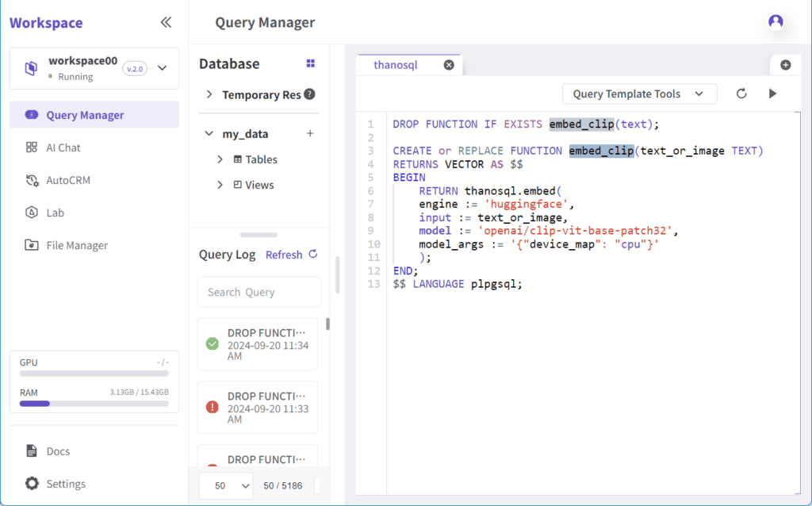Click the editor reload icon beside Query Template Tools
The height and width of the screenshot is (506, 812).
(x=741, y=94)
